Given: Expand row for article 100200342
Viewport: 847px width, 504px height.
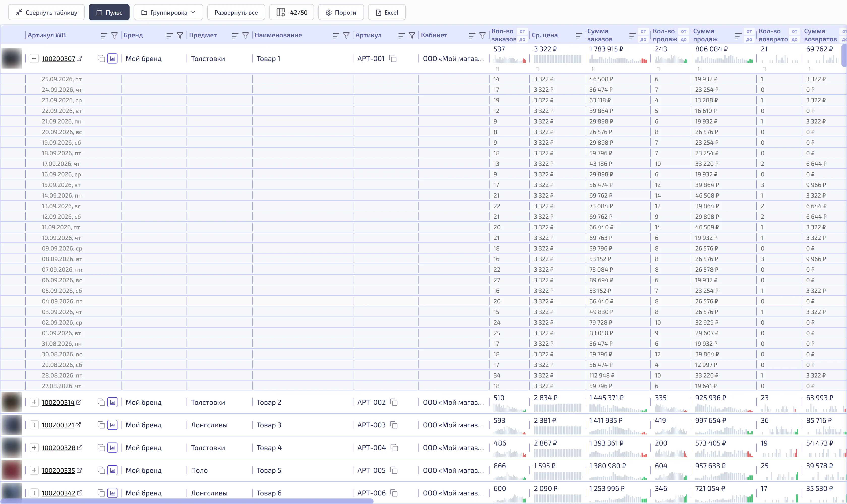Looking at the screenshot, I should (34, 493).
